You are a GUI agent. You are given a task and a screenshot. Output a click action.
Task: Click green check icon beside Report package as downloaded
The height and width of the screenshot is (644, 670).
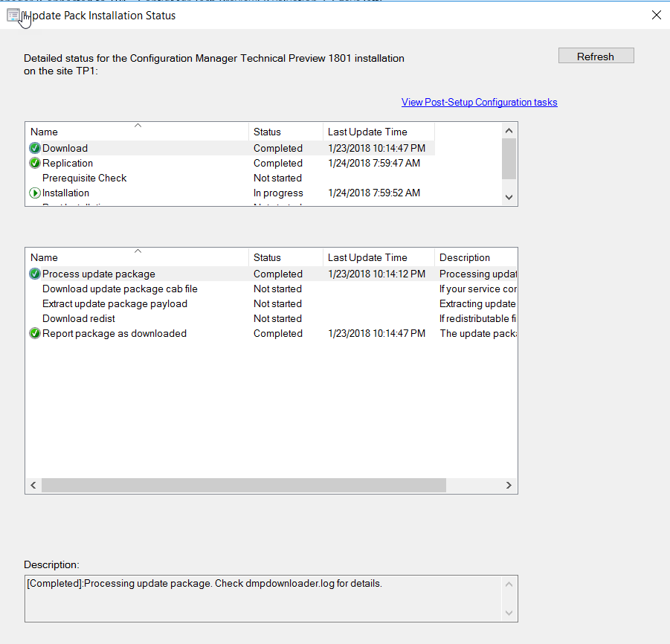[35, 333]
